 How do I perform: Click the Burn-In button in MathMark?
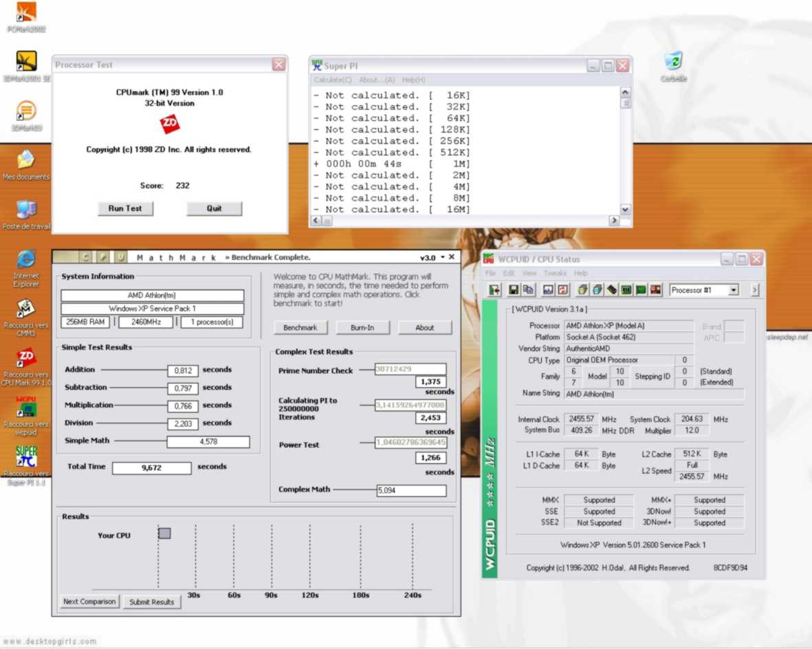[362, 327]
